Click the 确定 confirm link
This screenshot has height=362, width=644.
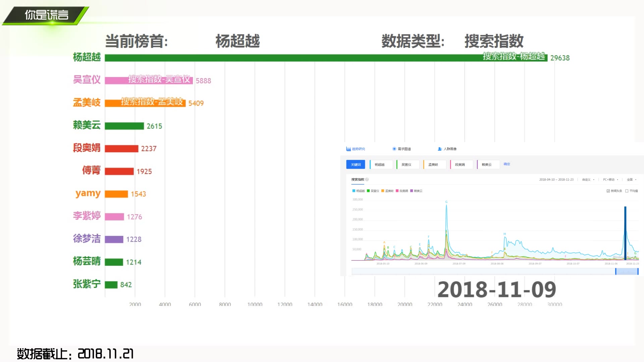(x=507, y=164)
